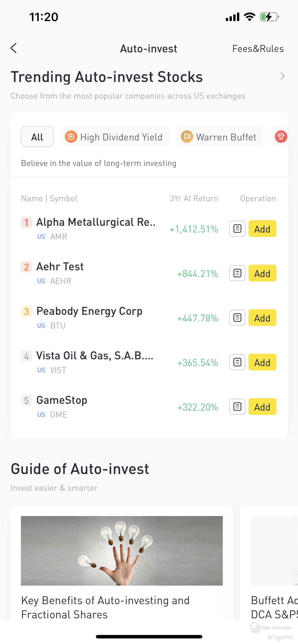
Task: Tap the back arrow icon
Action: pyautogui.click(x=14, y=48)
